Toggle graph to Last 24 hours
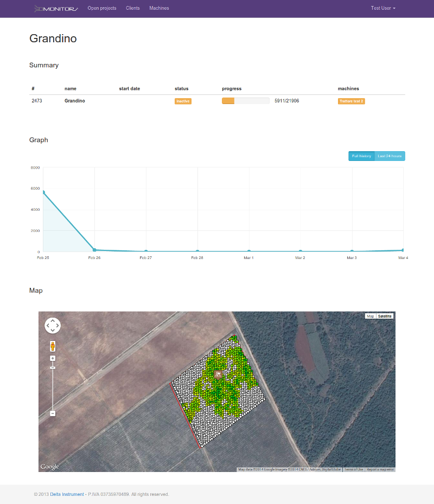This screenshot has width=434, height=504. point(390,156)
